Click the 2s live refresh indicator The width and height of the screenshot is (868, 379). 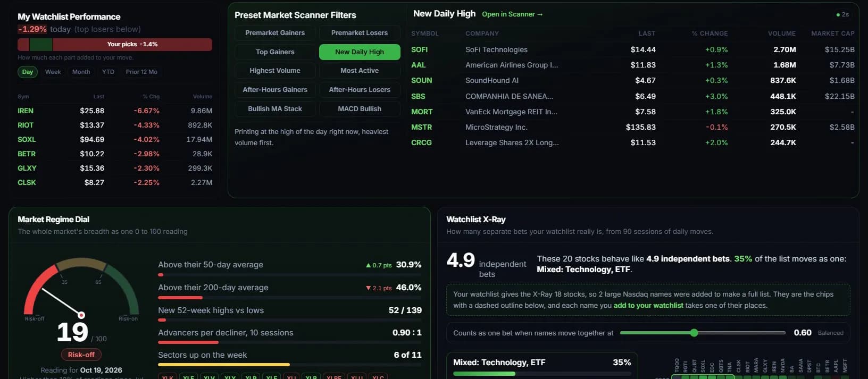click(x=842, y=14)
